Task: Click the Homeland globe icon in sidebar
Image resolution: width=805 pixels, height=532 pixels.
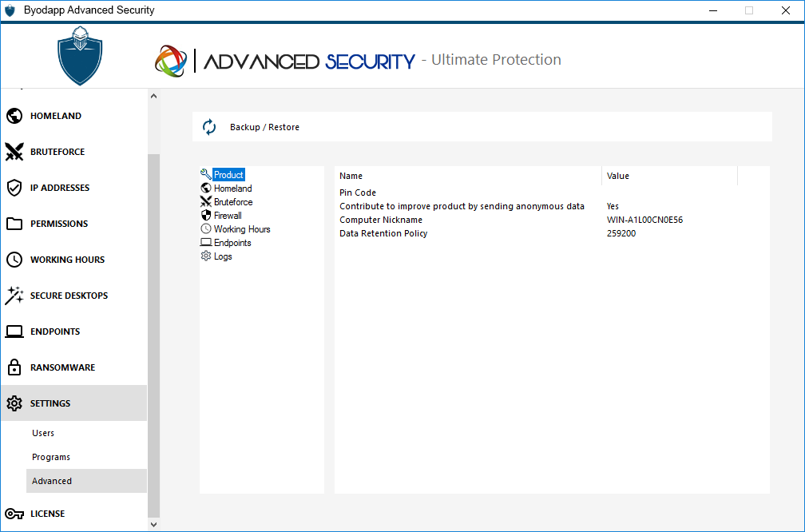Action: [x=14, y=116]
